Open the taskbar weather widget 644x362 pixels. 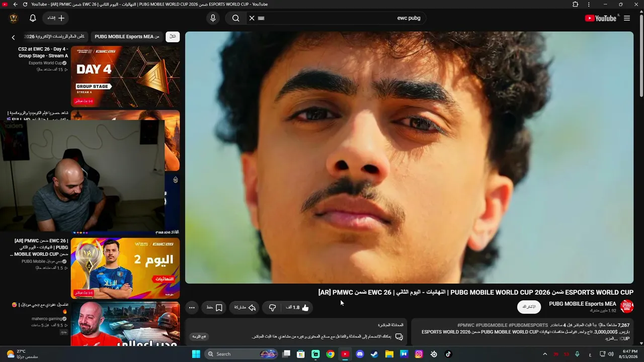click(x=22, y=354)
